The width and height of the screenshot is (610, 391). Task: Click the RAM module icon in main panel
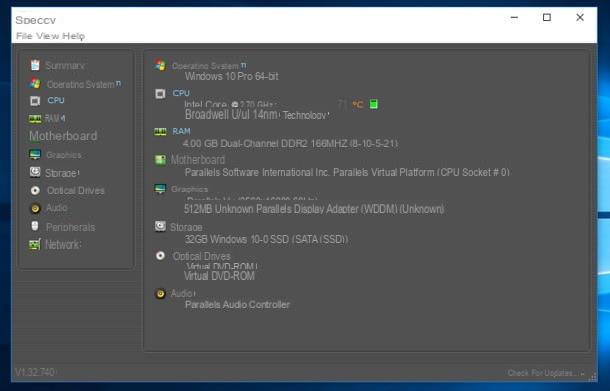160,132
